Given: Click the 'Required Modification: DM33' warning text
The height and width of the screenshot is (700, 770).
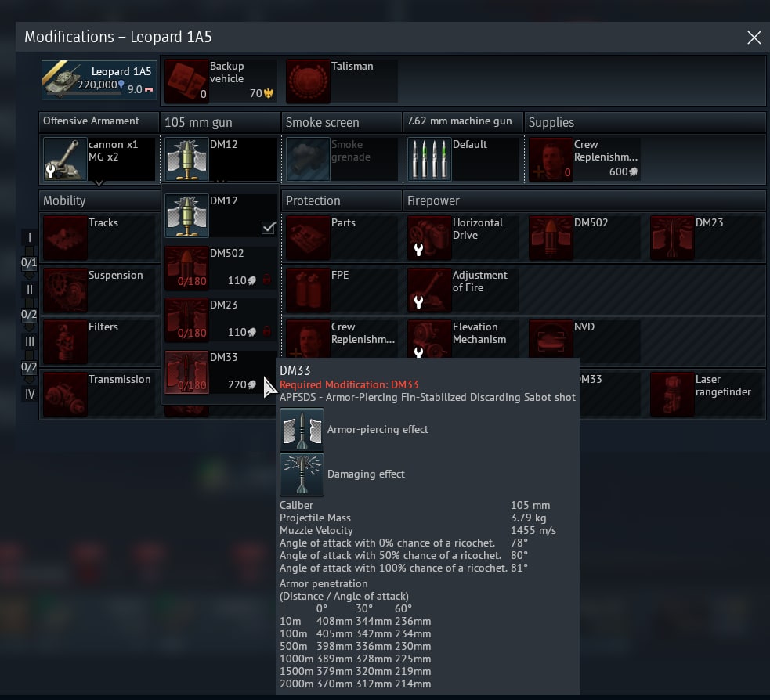Looking at the screenshot, I should tap(349, 385).
